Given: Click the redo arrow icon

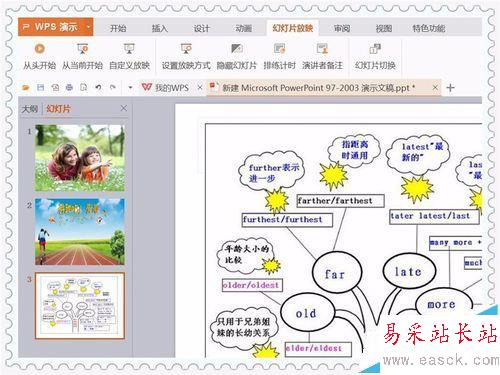Looking at the screenshot, I should tap(113, 88).
